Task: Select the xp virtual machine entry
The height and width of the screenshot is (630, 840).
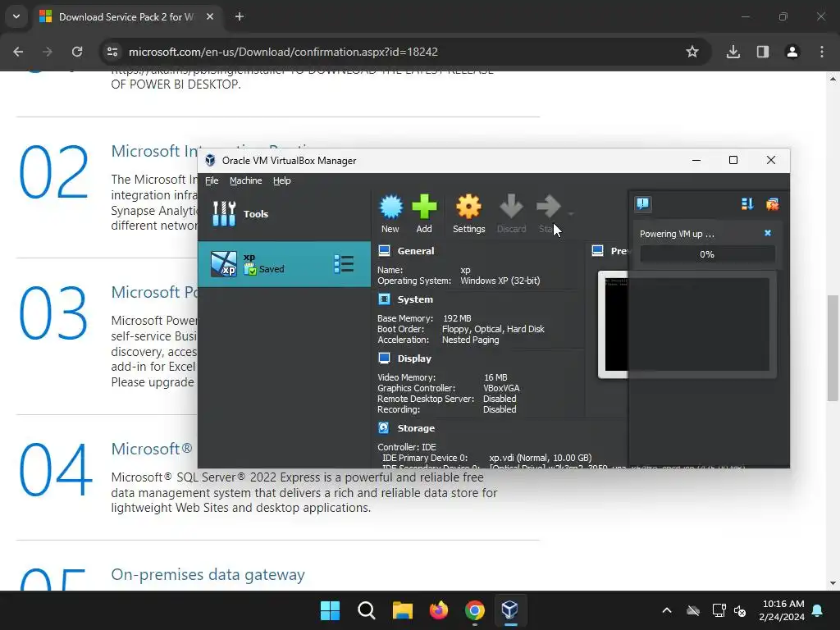Action: tap(284, 263)
